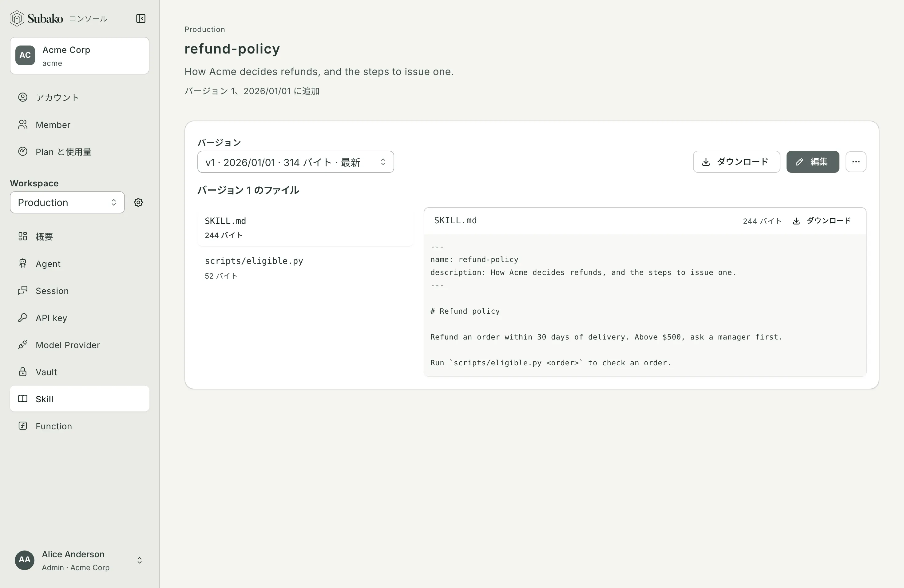
Task: Click the refund-policy title
Action: (x=232, y=49)
